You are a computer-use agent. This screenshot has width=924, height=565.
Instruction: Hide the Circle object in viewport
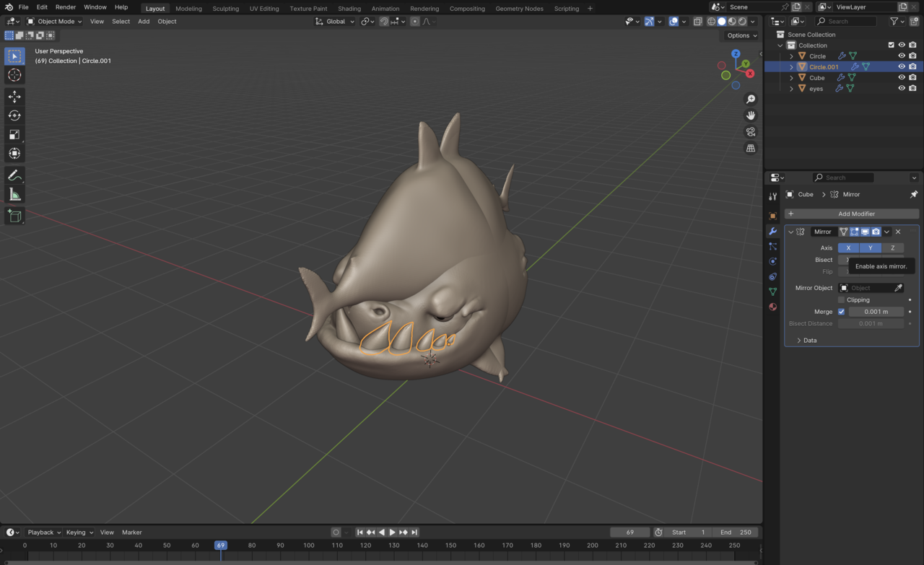pos(902,56)
